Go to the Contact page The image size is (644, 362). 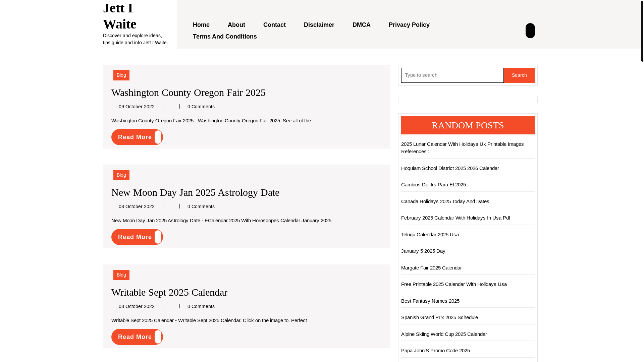coord(274,25)
